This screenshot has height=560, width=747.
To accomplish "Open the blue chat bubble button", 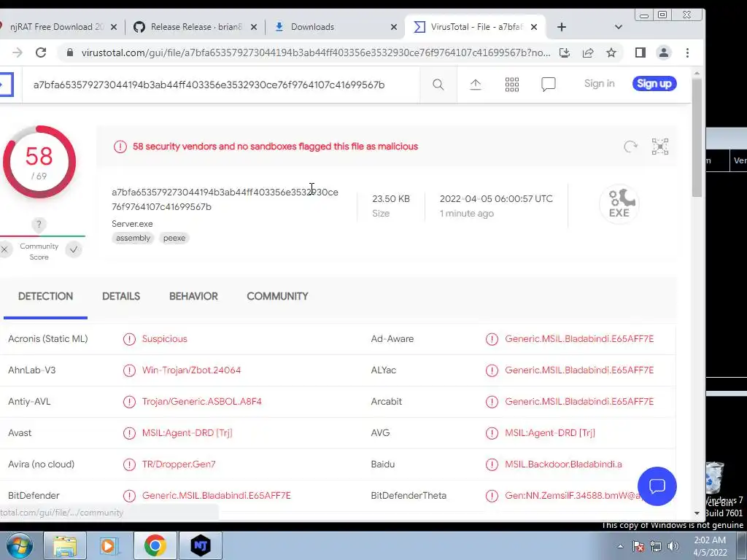I will [x=657, y=486].
